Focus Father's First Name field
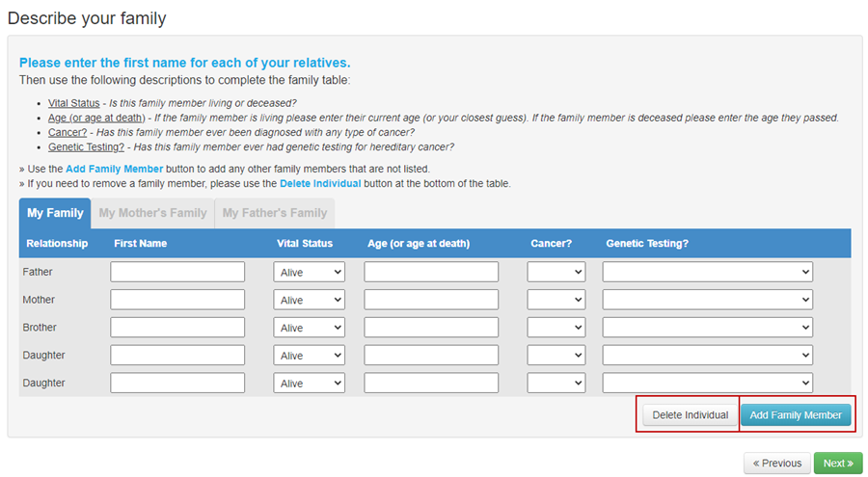The width and height of the screenshot is (868, 477). [x=177, y=273]
